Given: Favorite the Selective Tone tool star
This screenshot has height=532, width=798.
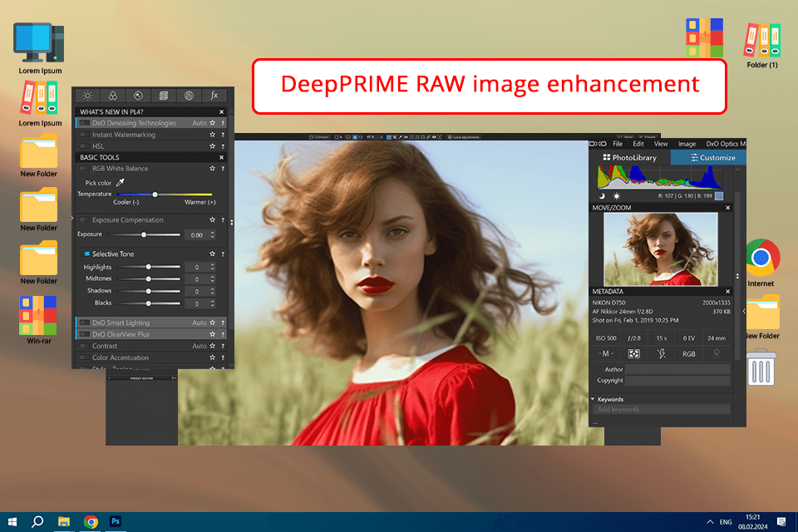Looking at the screenshot, I should (213, 254).
